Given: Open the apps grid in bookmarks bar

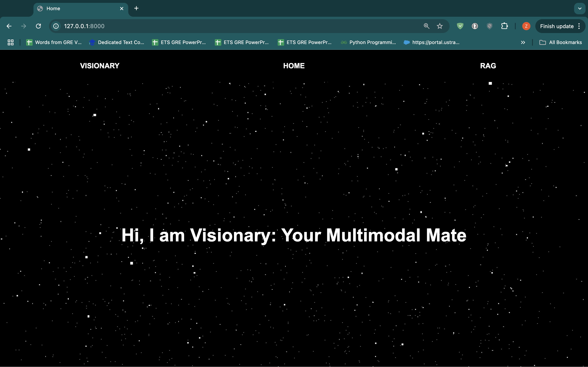Looking at the screenshot, I should [x=10, y=42].
